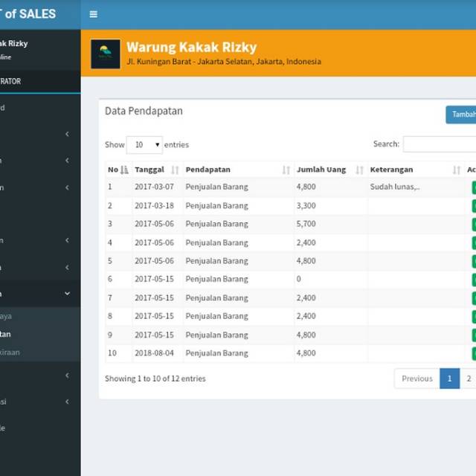Go to page 2 in pagination
The width and height of the screenshot is (476, 476).
point(469,379)
